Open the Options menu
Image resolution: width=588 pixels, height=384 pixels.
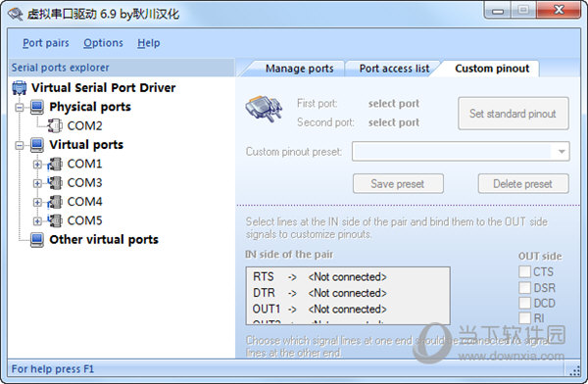103,43
